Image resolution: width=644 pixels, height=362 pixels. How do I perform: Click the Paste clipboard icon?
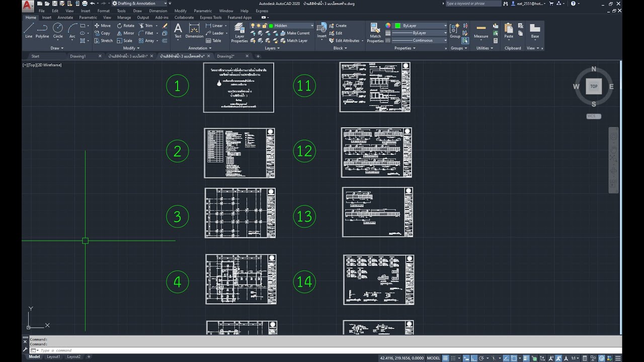509,30
